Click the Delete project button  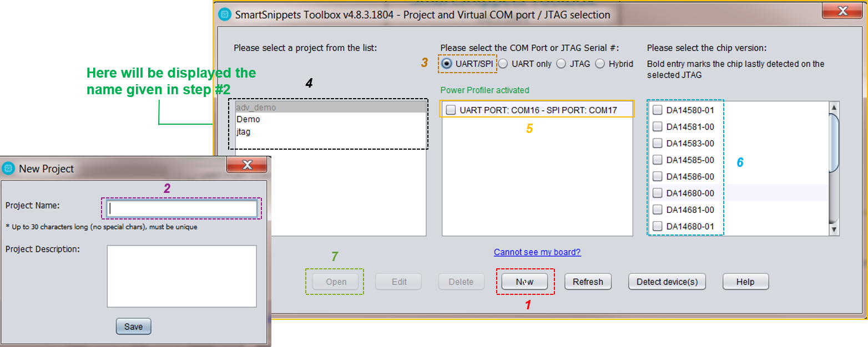click(x=461, y=282)
